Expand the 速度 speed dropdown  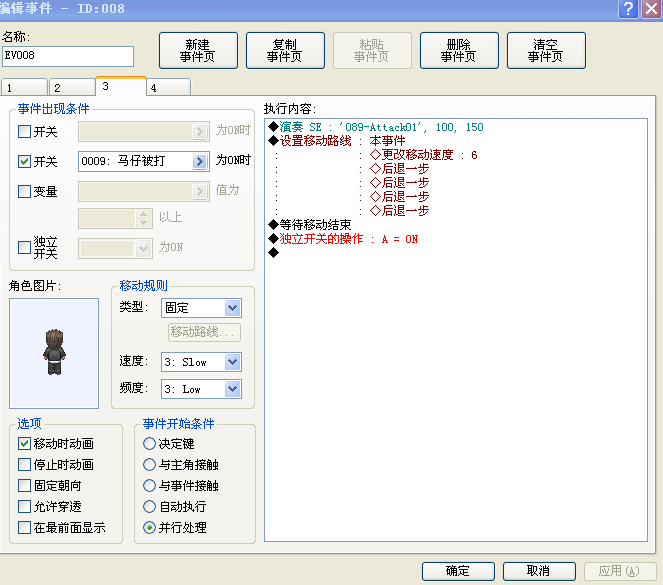(x=233, y=362)
